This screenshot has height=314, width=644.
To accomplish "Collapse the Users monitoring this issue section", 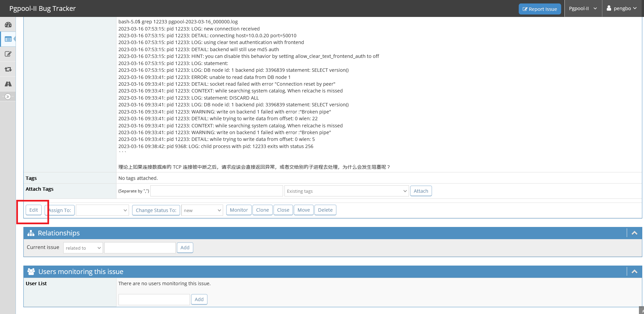I will tap(634, 272).
